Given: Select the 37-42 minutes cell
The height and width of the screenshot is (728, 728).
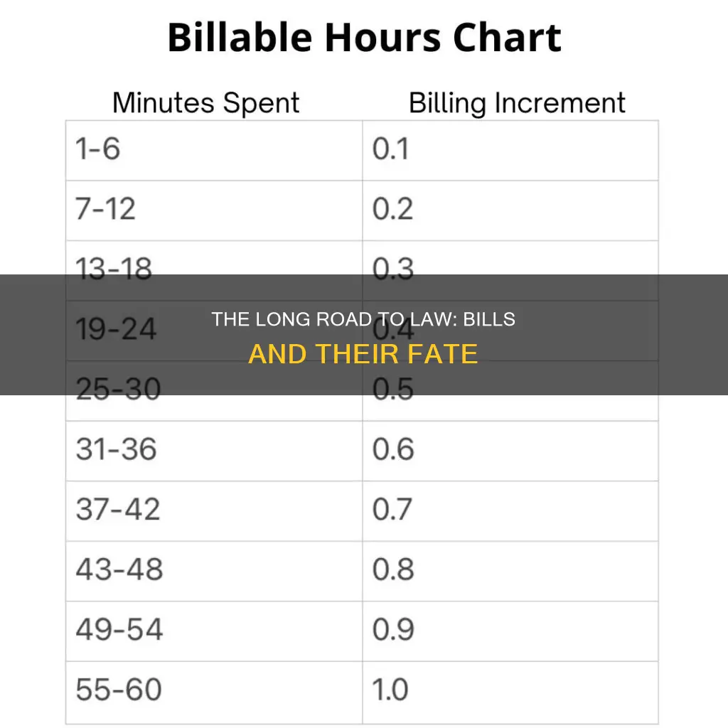Looking at the screenshot, I should coord(214,510).
